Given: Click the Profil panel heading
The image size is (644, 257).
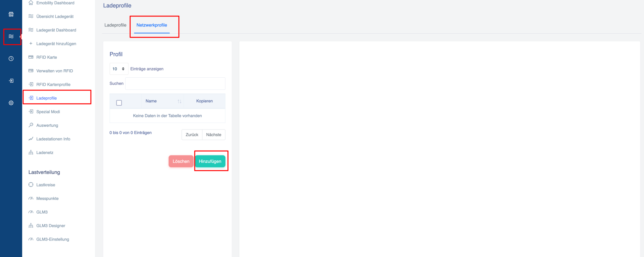Looking at the screenshot, I should pos(116,54).
